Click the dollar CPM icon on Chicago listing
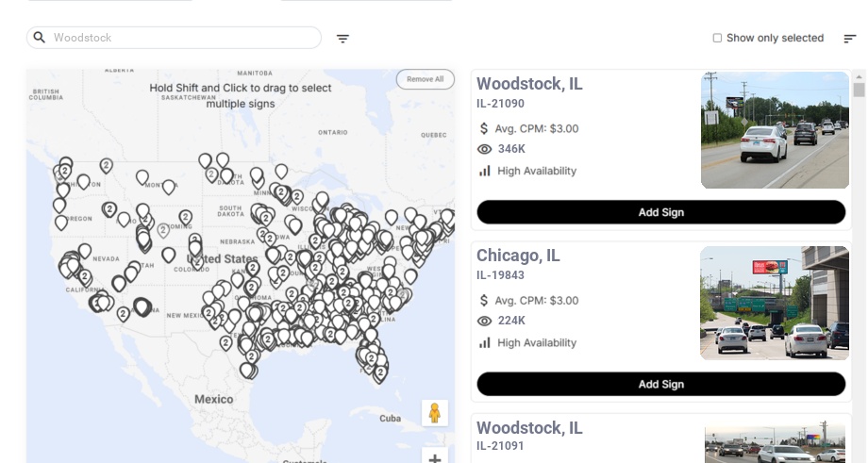This screenshot has width=868, height=463. (484, 301)
